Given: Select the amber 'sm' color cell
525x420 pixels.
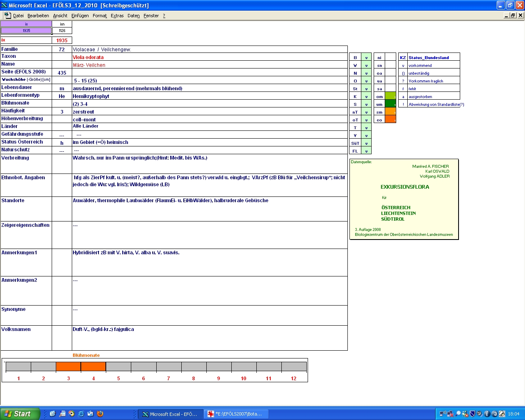Looking at the screenshot, I should (x=390, y=112).
